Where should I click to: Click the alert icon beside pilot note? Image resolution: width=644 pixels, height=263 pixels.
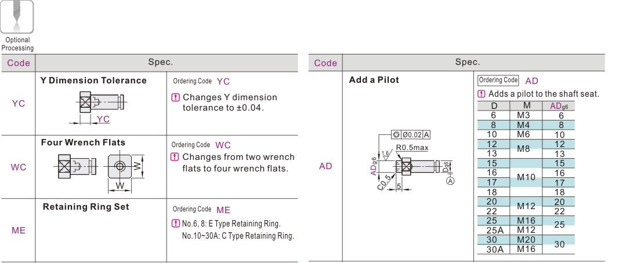click(x=482, y=94)
